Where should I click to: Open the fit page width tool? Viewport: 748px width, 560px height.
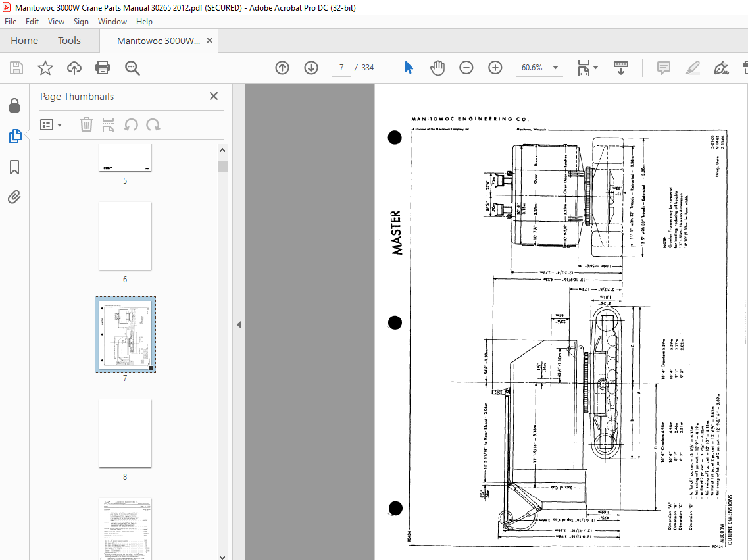[x=584, y=68]
